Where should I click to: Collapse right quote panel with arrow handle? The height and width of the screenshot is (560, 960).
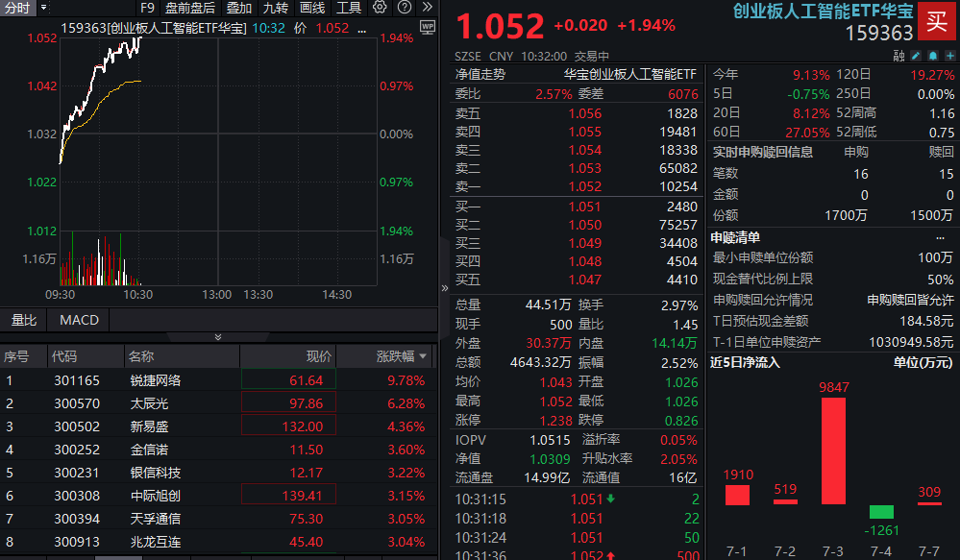pos(445,287)
